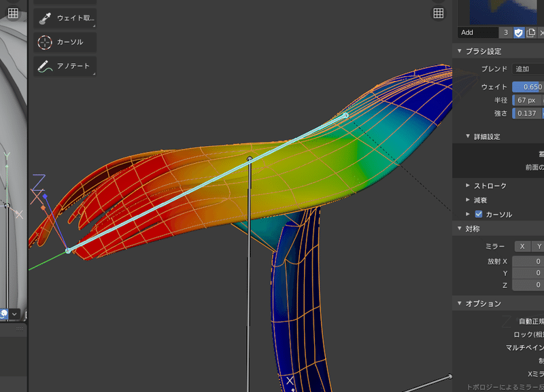Click the radial Y value field

(528, 273)
